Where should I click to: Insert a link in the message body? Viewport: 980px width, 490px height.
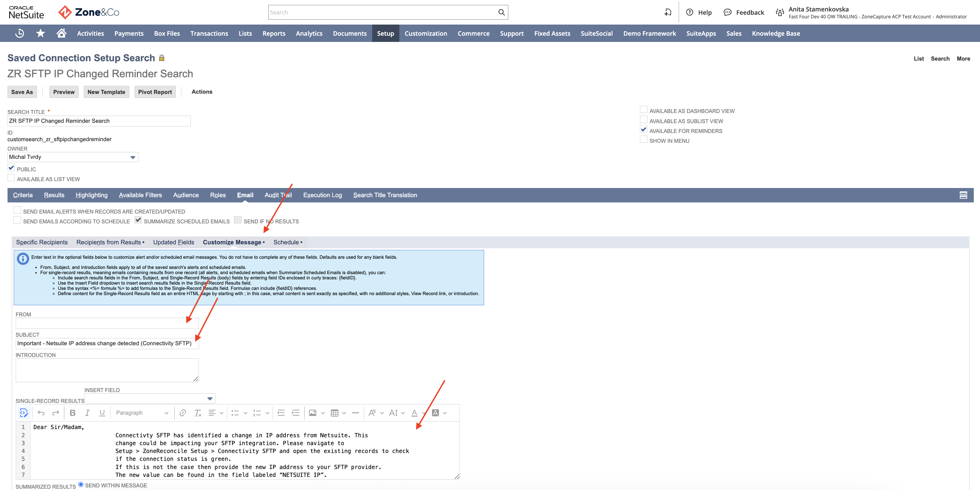[183, 413]
